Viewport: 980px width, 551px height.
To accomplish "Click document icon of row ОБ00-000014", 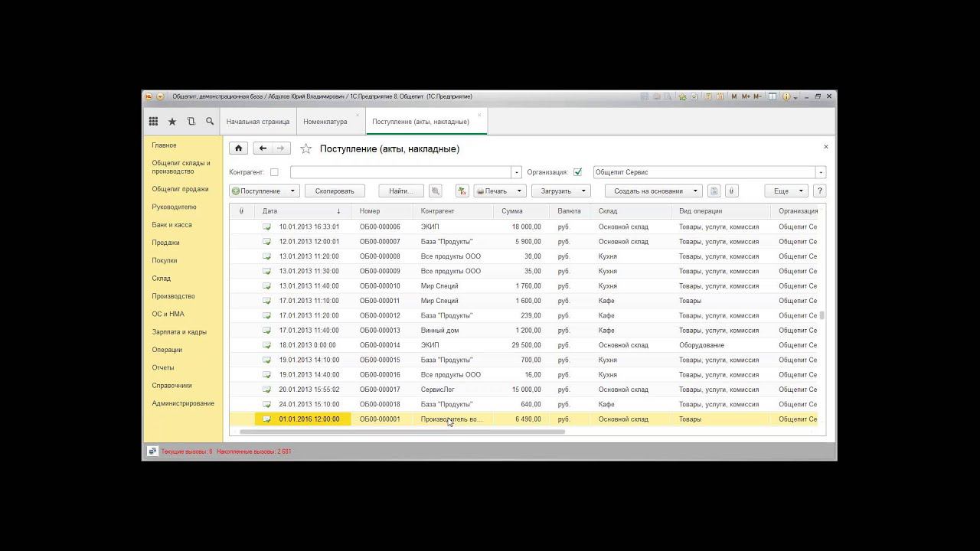I will (266, 345).
